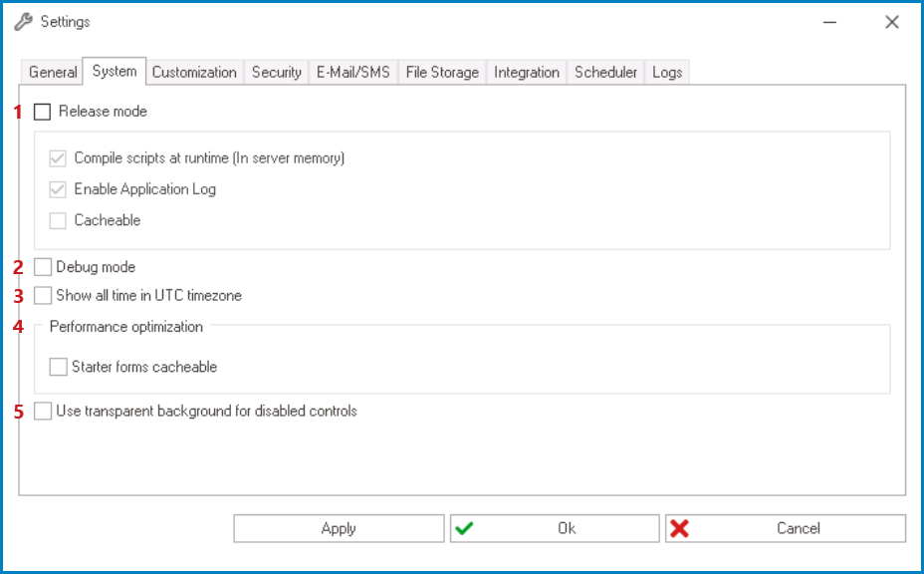Toggle Compile scripts at runtime checkbox
This screenshot has width=924, height=574.
[x=58, y=157]
